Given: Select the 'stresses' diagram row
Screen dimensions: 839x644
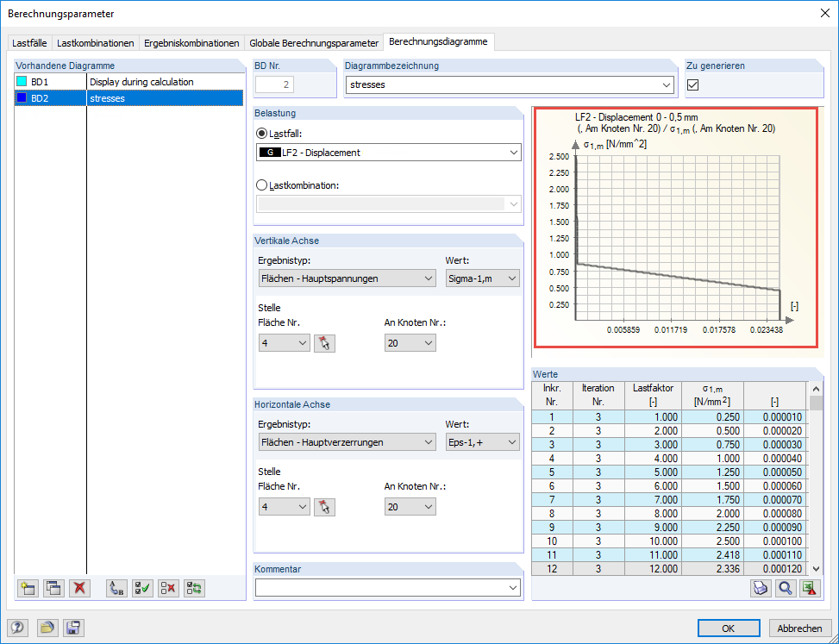Looking at the screenshot, I should pos(128,98).
